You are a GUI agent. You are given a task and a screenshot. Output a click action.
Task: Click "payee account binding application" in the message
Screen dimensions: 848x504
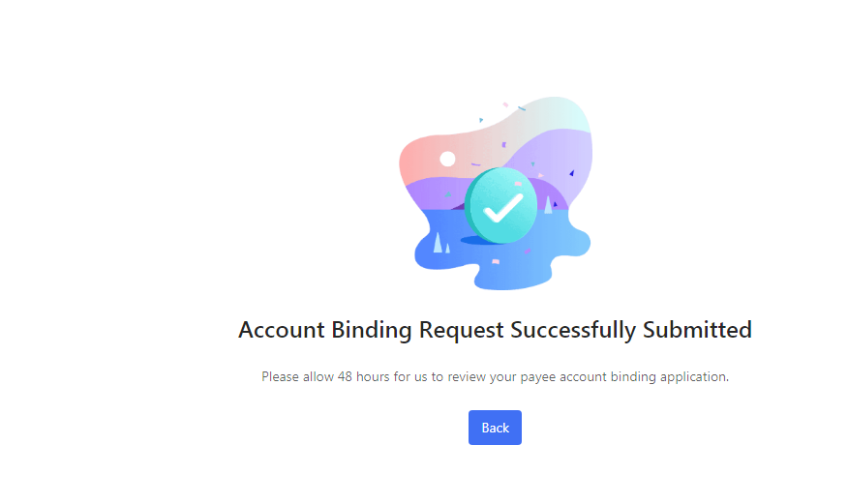[624, 377]
